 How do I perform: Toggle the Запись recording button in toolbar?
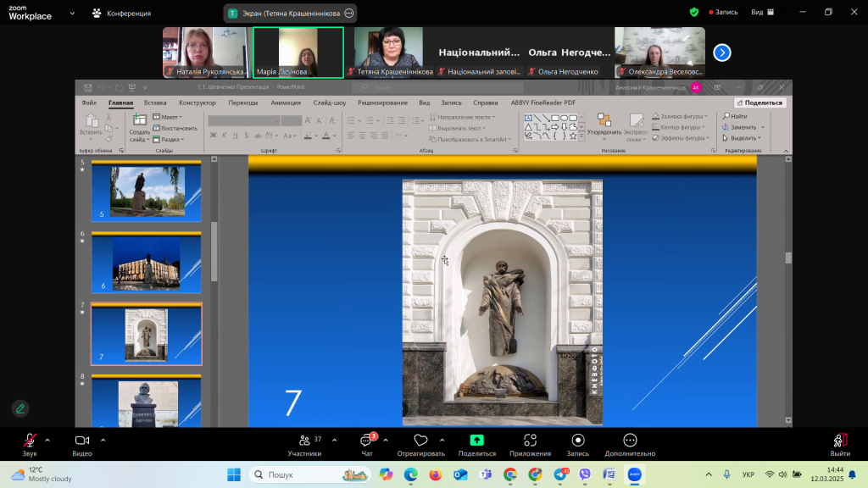point(578,441)
